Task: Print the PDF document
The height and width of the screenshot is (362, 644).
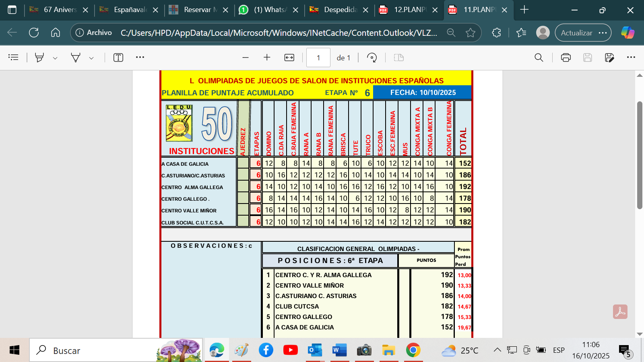Action: [x=566, y=58]
